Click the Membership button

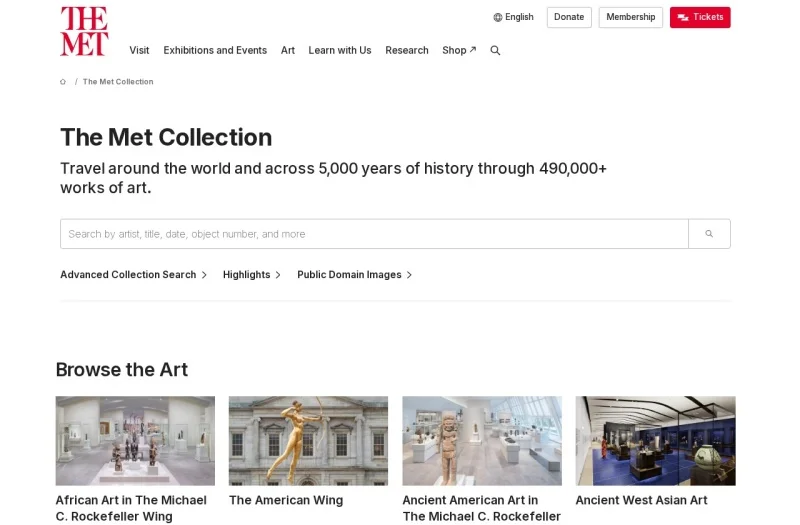631,17
